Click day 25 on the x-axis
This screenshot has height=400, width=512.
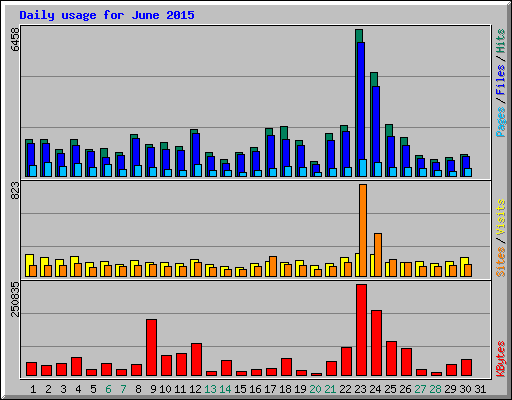[390, 389]
